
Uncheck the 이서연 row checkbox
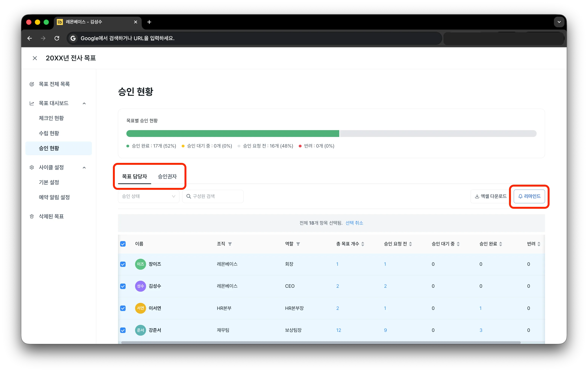pyautogui.click(x=123, y=308)
